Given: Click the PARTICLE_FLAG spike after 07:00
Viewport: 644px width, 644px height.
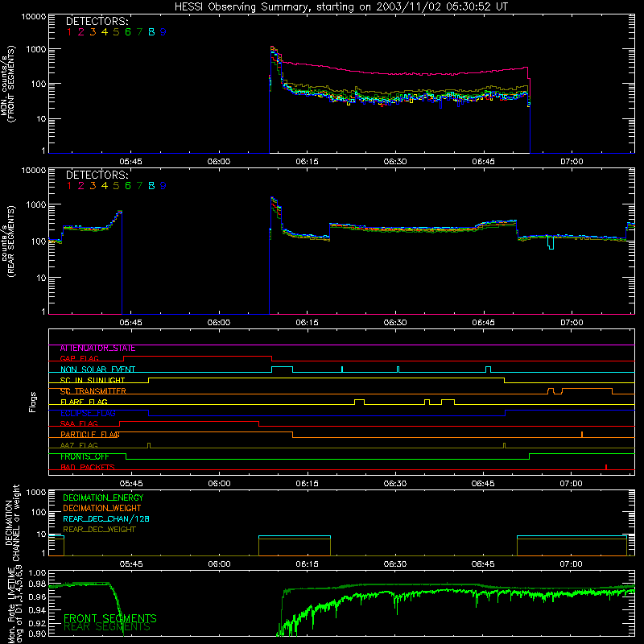Looking at the screenshot, I should pos(582,435).
